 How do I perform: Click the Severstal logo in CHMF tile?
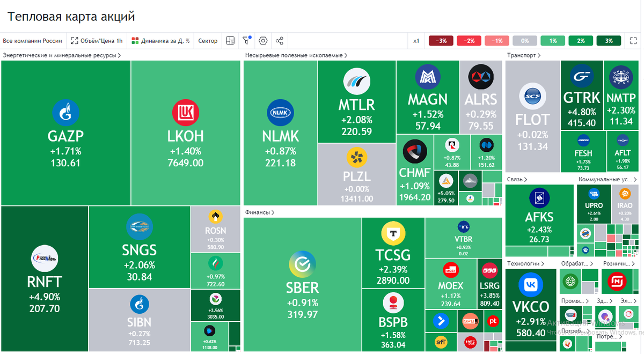tap(415, 152)
